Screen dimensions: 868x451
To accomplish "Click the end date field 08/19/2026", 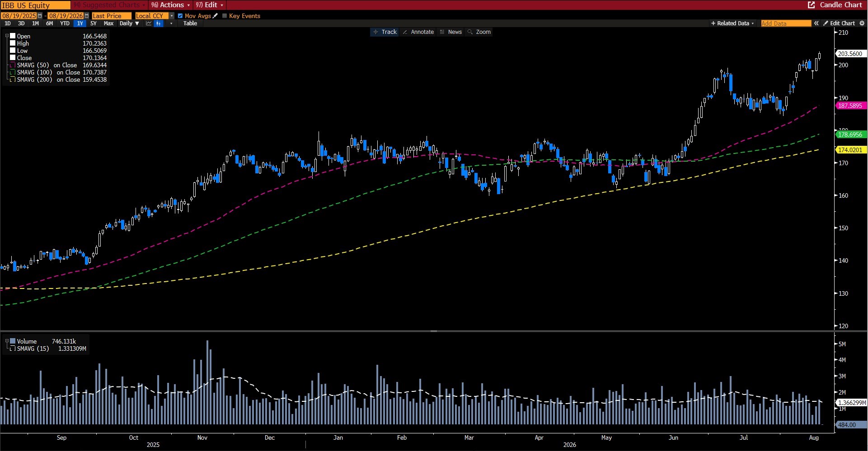I will click(66, 16).
